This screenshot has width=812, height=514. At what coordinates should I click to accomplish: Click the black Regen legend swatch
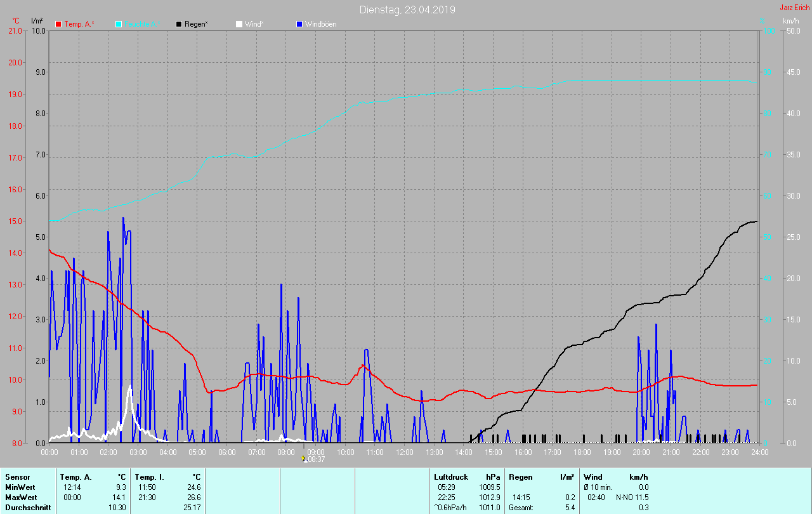(x=179, y=24)
